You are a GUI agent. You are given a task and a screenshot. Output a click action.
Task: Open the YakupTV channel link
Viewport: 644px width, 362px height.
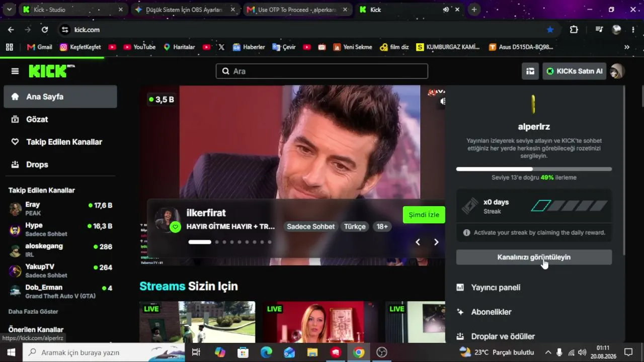(x=60, y=270)
